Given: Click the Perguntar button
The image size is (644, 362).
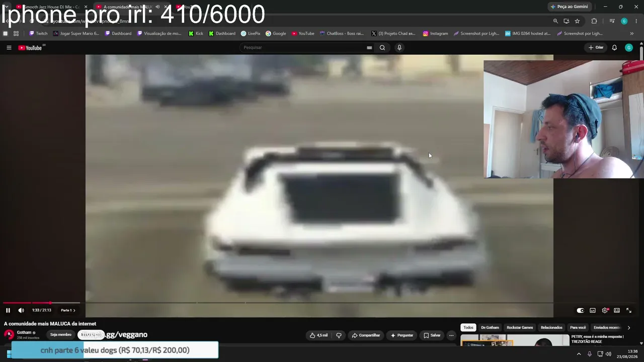Looking at the screenshot, I should [401, 335].
